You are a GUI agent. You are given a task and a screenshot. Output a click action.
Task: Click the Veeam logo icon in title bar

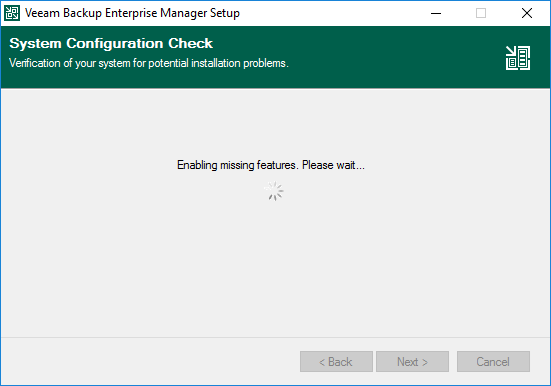(x=12, y=13)
